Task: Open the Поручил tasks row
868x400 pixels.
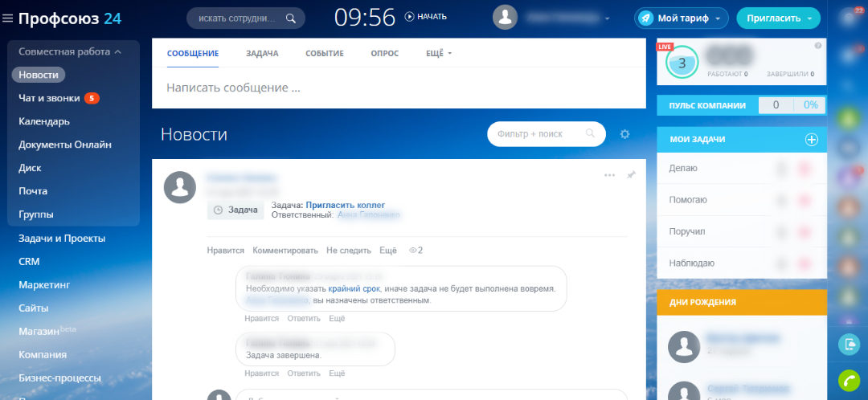Action: pyautogui.click(x=742, y=231)
